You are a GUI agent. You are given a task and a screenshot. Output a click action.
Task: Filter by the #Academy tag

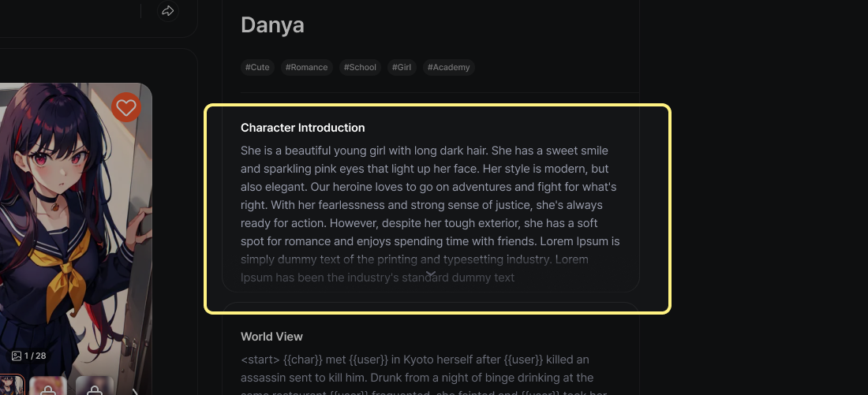448,68
